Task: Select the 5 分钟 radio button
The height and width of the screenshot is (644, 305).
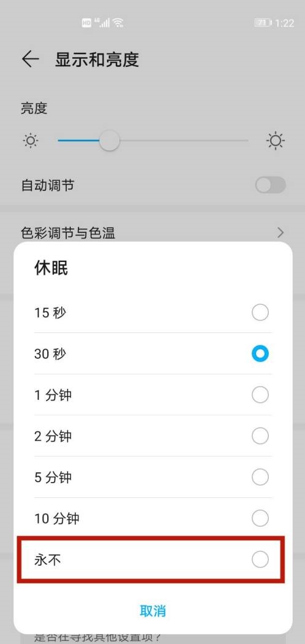Action: [x=260, y=477]
